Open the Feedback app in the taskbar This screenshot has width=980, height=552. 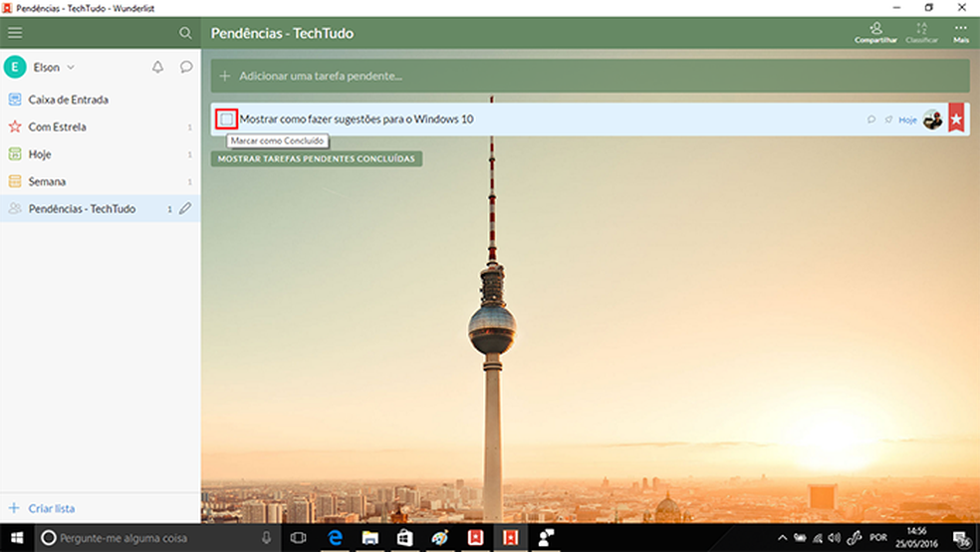point(546,538)
